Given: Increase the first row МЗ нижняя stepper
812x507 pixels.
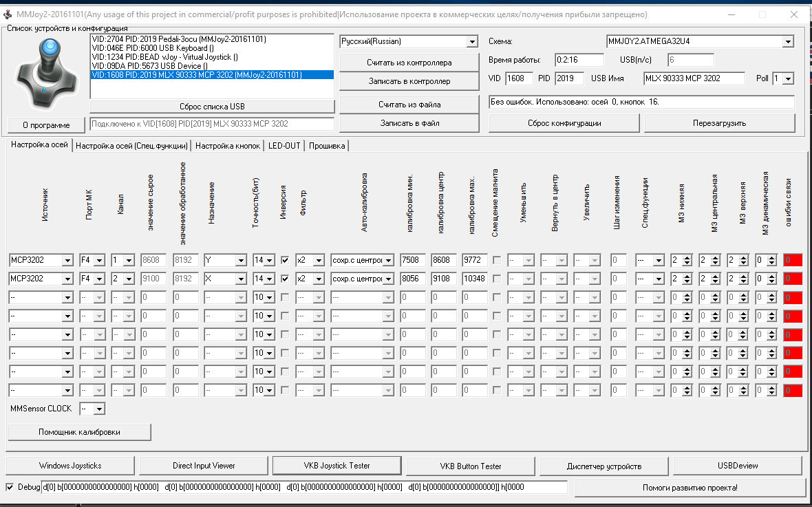Looking at the screenshot, I should click(686, 258).
